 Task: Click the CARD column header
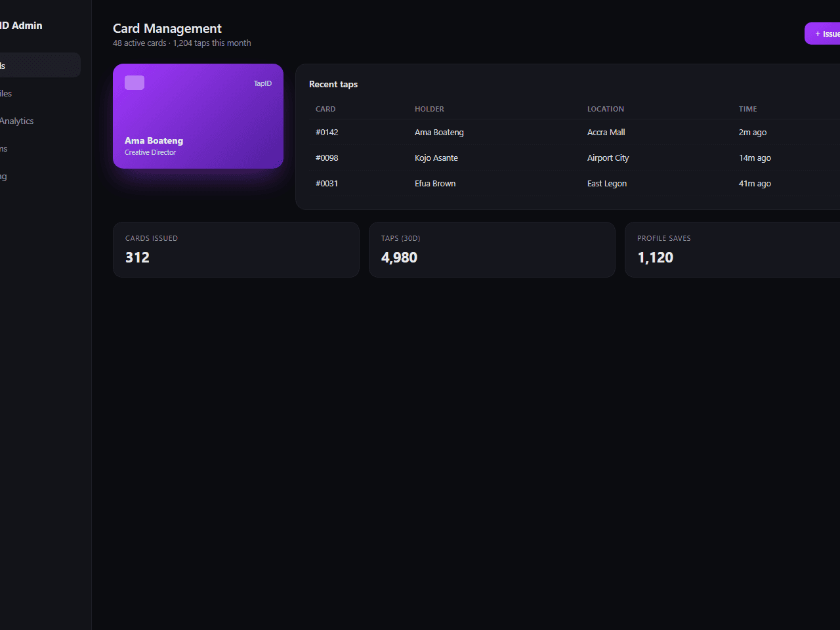click(325, 109)
